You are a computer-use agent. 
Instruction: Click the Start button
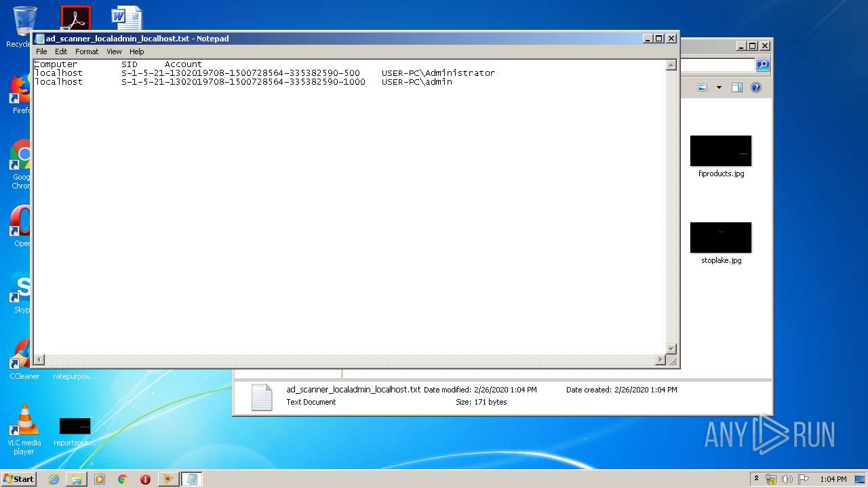tap(19, 479)
